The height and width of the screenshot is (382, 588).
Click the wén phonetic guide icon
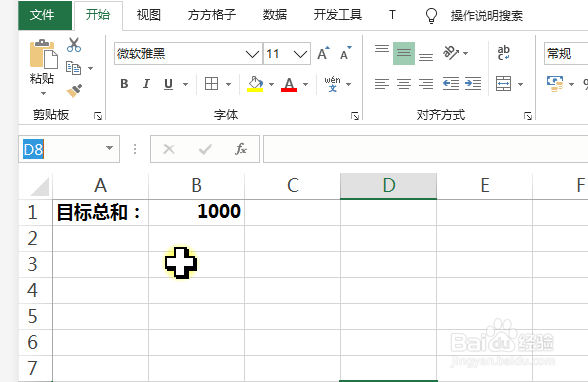coord(332,84)
